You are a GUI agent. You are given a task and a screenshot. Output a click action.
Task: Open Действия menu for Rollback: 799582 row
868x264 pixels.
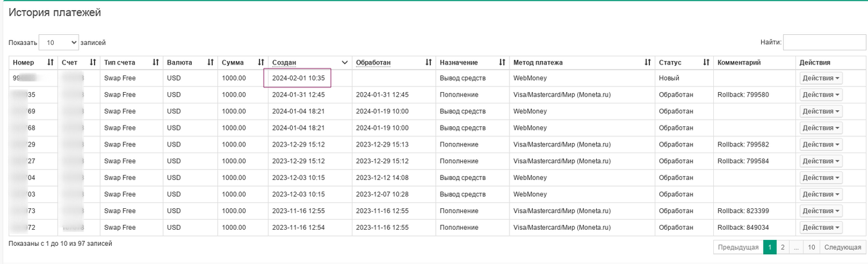coord(821,144)
